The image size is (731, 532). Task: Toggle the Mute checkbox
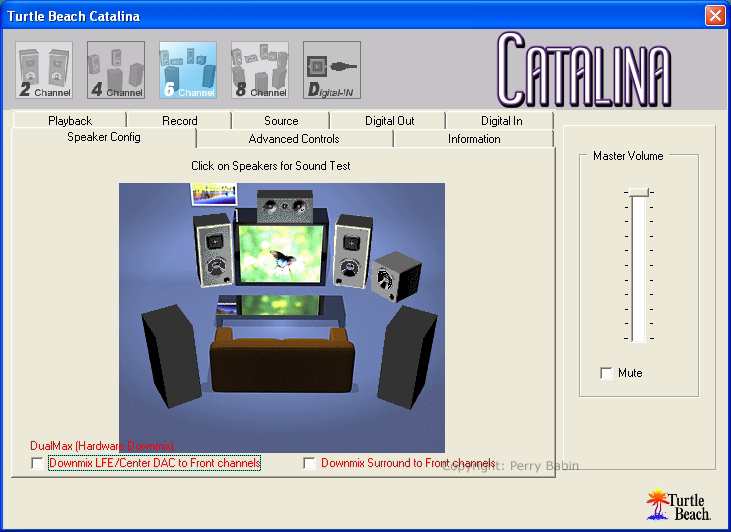click(x=606, y=373)
